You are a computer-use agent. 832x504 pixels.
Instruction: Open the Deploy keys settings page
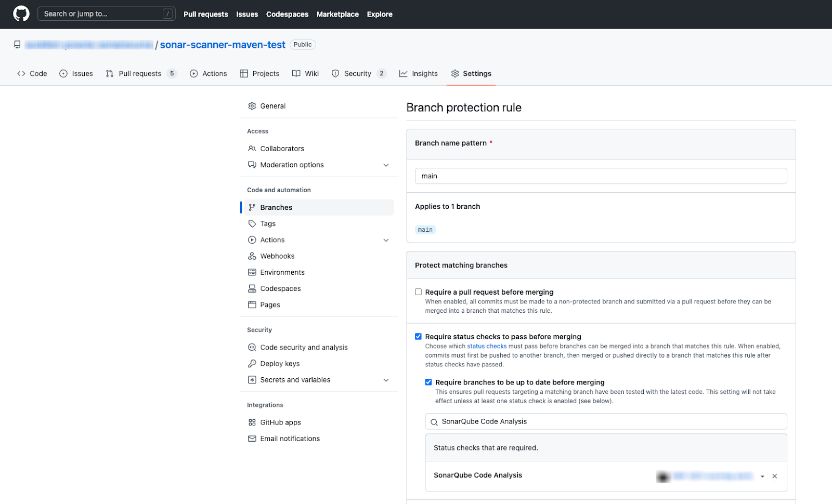point(280,363)
